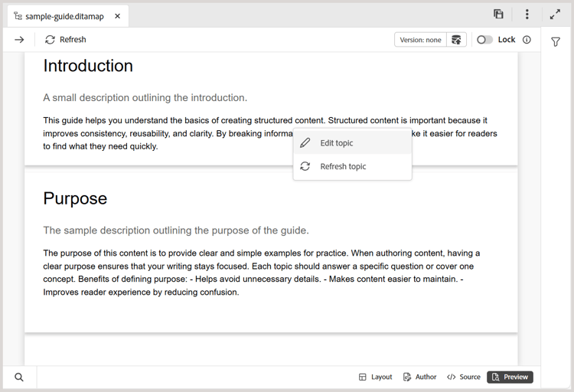The image size is (574, 392).
Task: Switch to Author view
Action: coord(419,377)
